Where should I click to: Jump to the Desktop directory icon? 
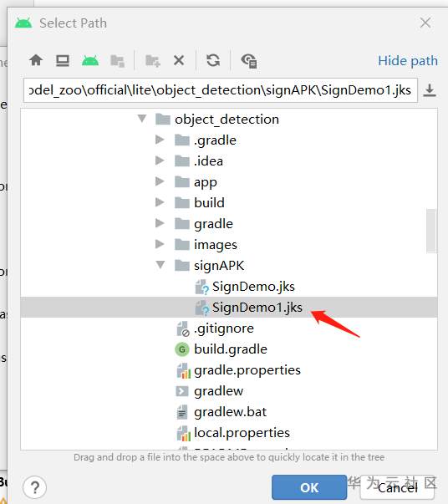[x=63, y=60]
